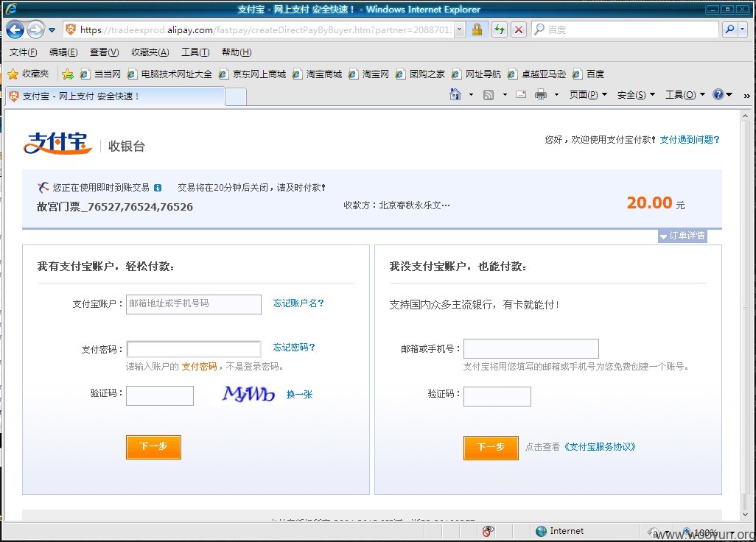Open the 团购之家 favorite
Image resolution: width=756 pixels, height=542 pixels.
pyautogui.click(x=420, y=74)
